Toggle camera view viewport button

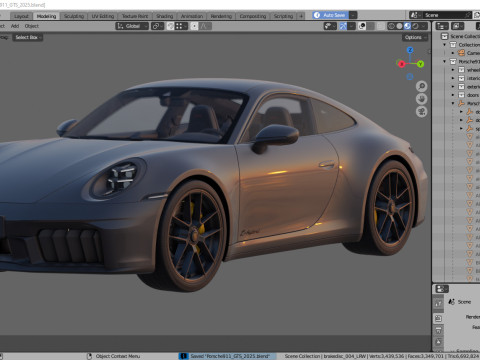422,111
